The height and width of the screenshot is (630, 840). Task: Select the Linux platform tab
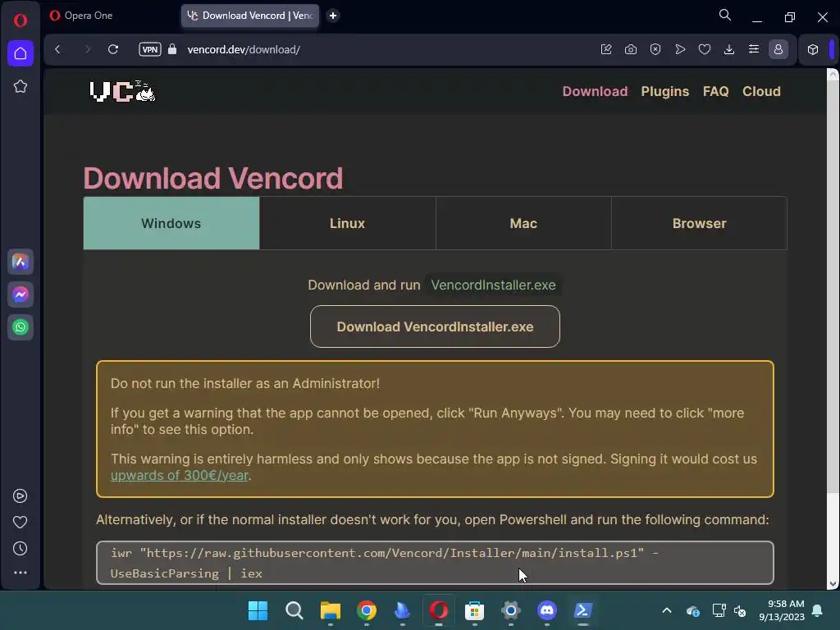(x=348, y=223)
